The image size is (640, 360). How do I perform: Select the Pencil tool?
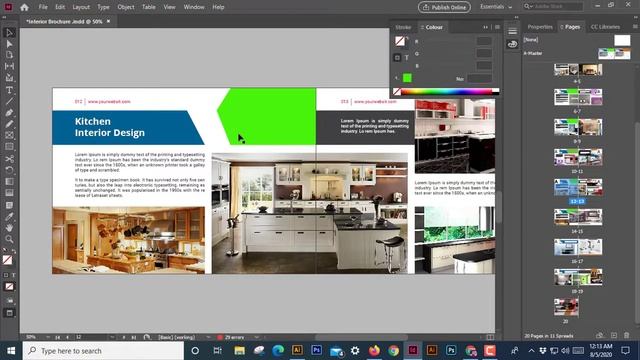tap(9, 124)
